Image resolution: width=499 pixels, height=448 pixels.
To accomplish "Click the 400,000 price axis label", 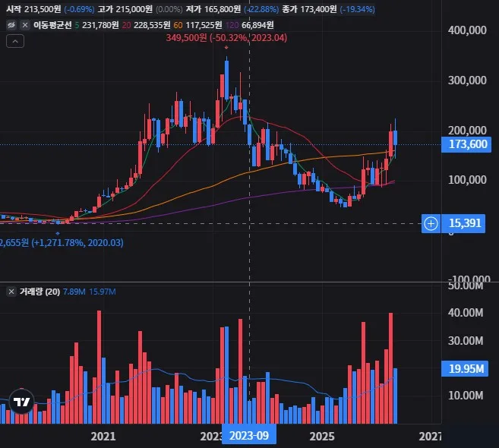I will pyautogui.click(x=467, y=30).
